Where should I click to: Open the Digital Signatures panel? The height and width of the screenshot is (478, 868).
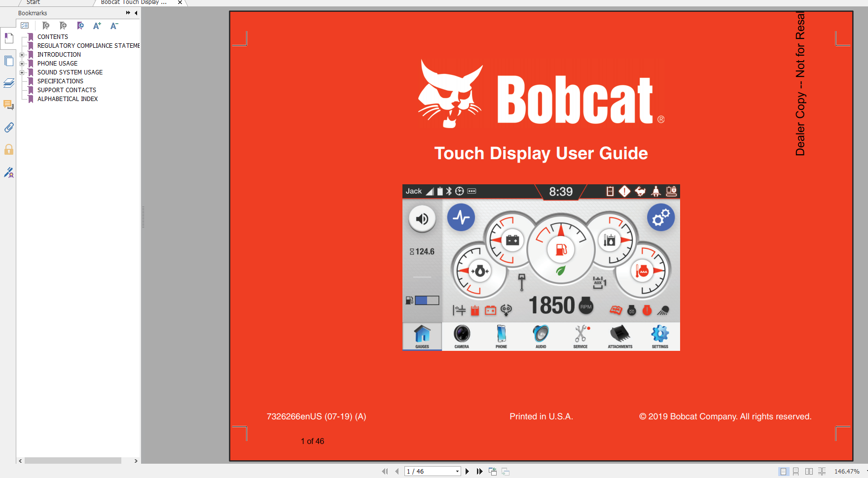[x=8, y=172]
